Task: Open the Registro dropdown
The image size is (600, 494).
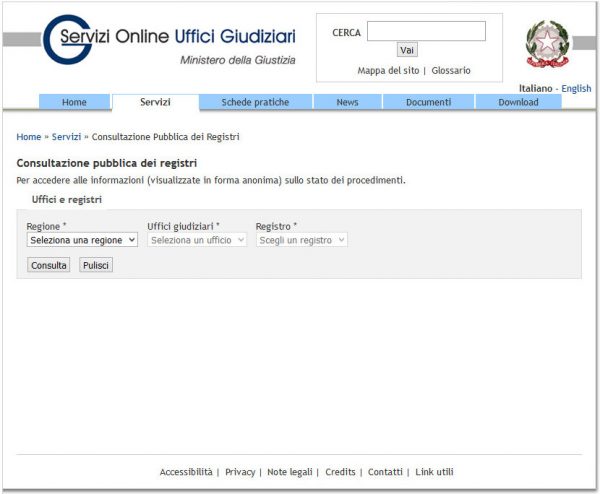Action: [x=301, y=240]
